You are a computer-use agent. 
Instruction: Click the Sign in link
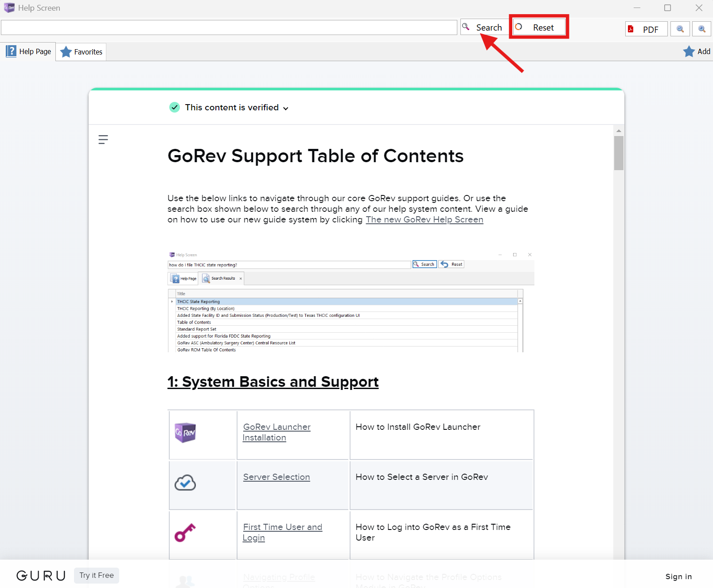pos(678,576)
